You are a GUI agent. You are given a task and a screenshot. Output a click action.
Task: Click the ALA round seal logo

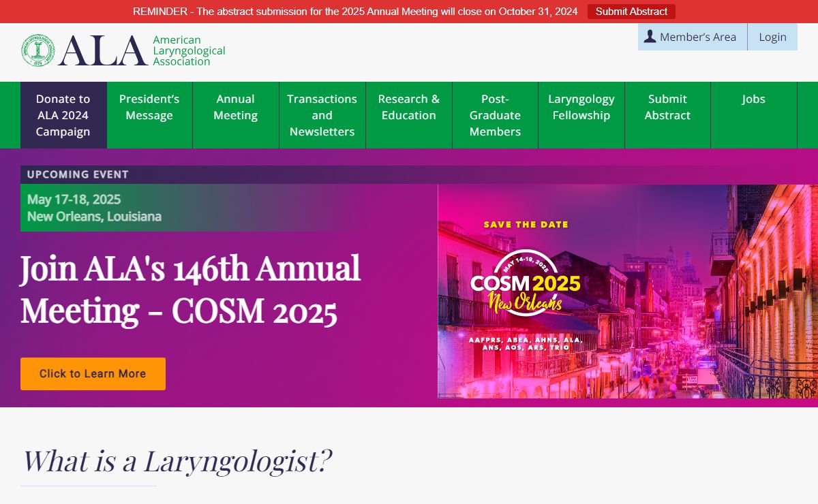coord(37,50)
